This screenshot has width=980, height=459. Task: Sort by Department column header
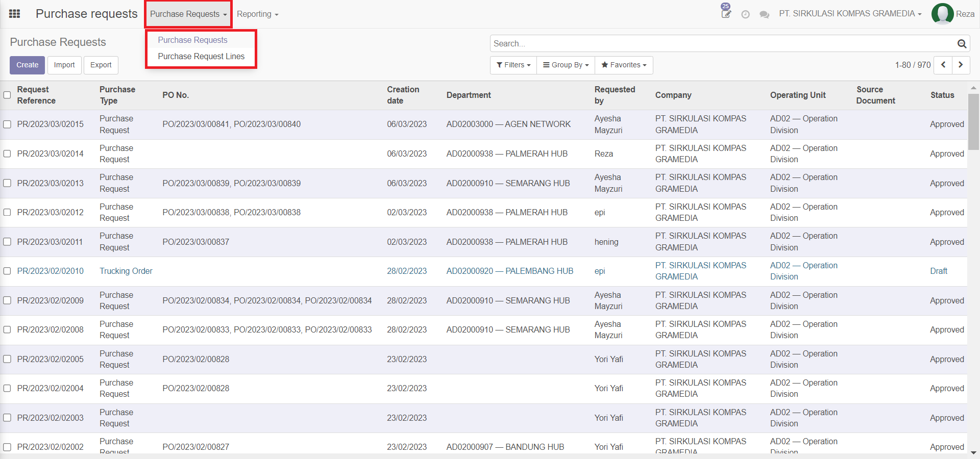click(x=469, y=95)
